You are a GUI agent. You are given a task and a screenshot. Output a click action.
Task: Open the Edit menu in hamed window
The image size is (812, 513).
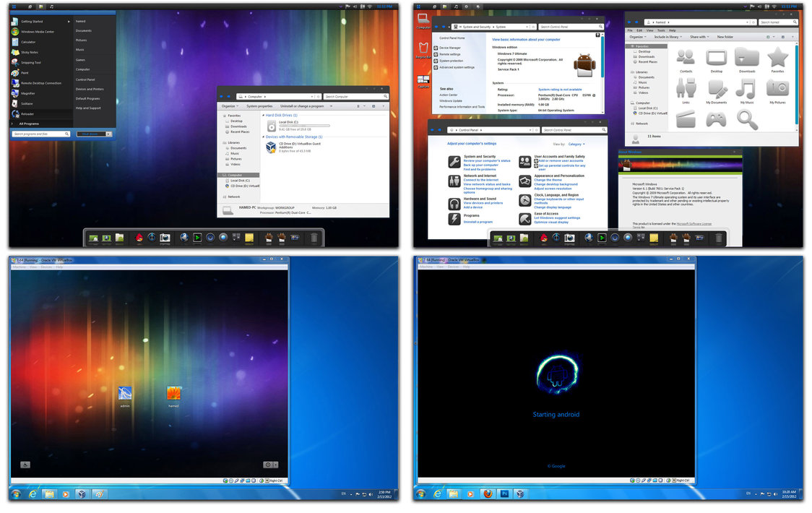639,30
